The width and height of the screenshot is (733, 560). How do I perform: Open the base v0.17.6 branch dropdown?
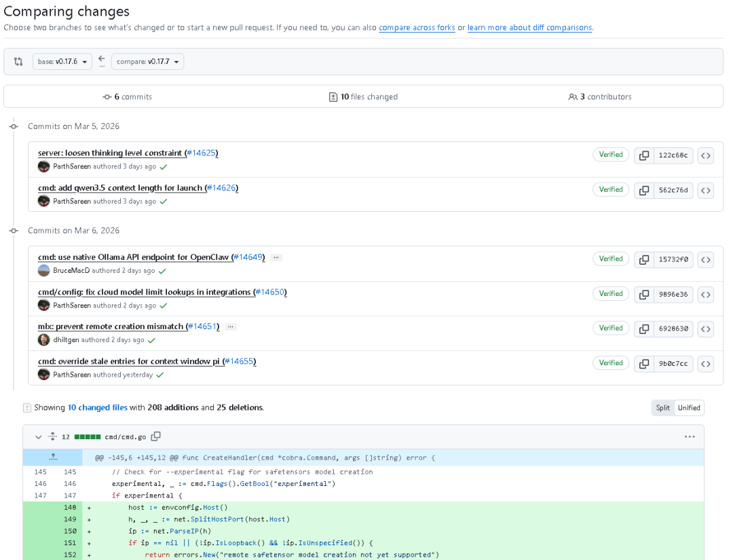[62, 62]
